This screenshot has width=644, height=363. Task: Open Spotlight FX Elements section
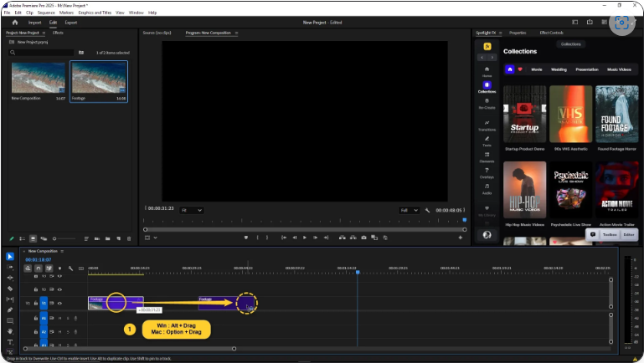pyautogui.click(x=487, y=157)
